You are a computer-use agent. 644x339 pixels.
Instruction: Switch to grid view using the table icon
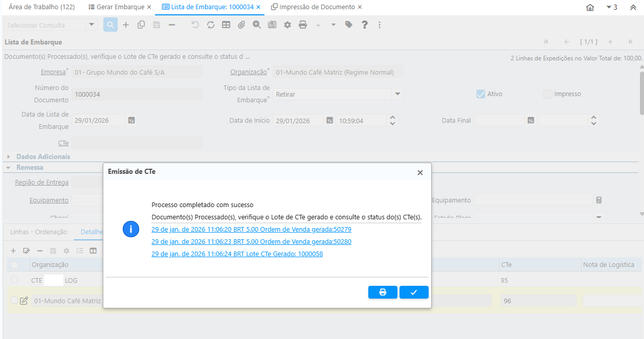coord(226,25)
